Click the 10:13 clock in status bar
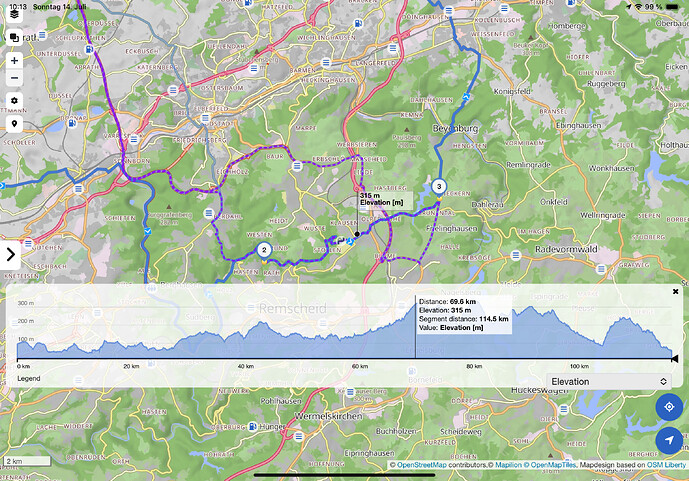Image resolution: width=689 pixels, height=481 pixels. [x=18, y=7]
